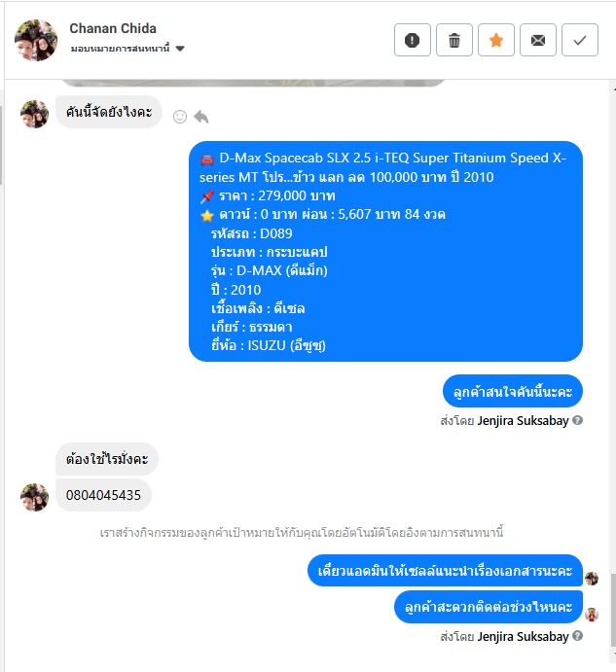Expand the conversation assignment dropdown arrow
The width and height of the screenshot is (616, 672).
click(180, 49)
